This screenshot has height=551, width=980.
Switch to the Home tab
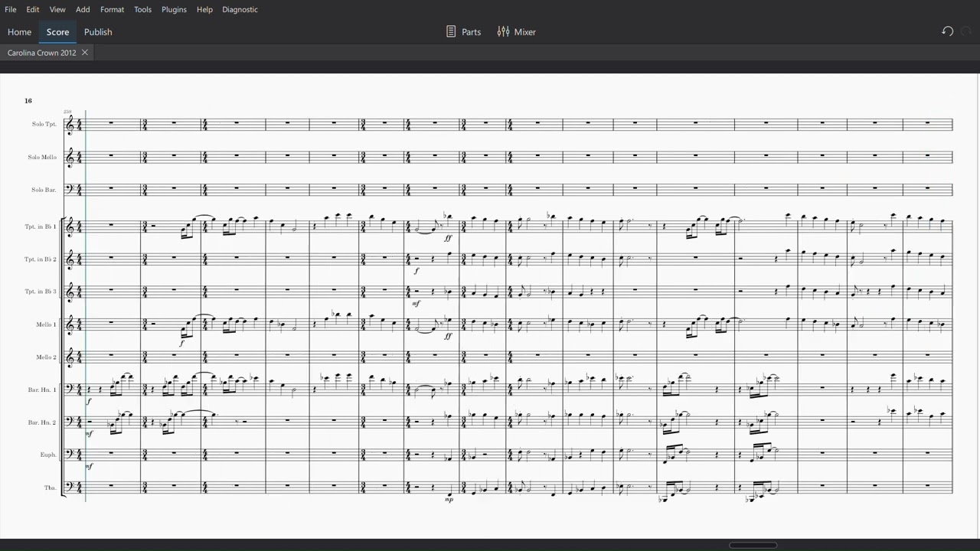(19, 32)
